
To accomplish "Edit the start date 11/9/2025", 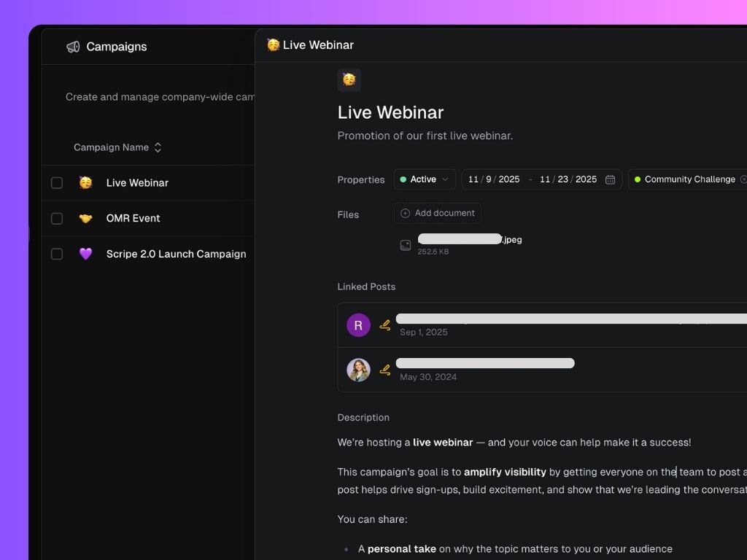I will [494, 179].
